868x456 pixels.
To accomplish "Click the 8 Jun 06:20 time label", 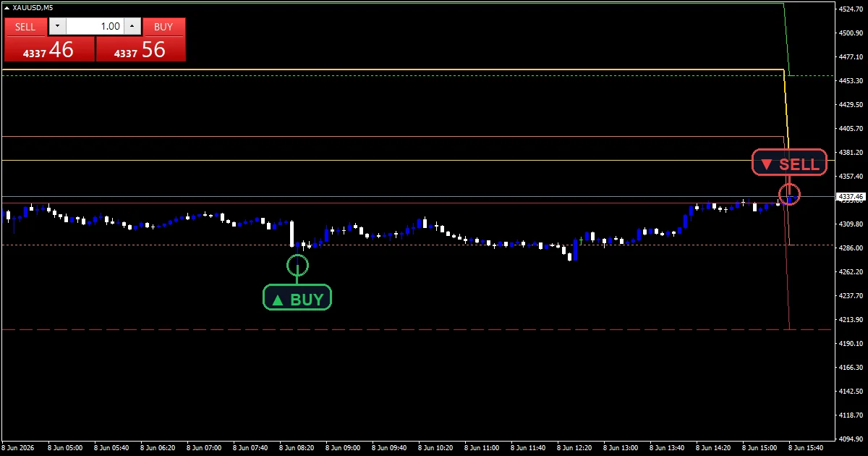I will (x=159, y=447).
